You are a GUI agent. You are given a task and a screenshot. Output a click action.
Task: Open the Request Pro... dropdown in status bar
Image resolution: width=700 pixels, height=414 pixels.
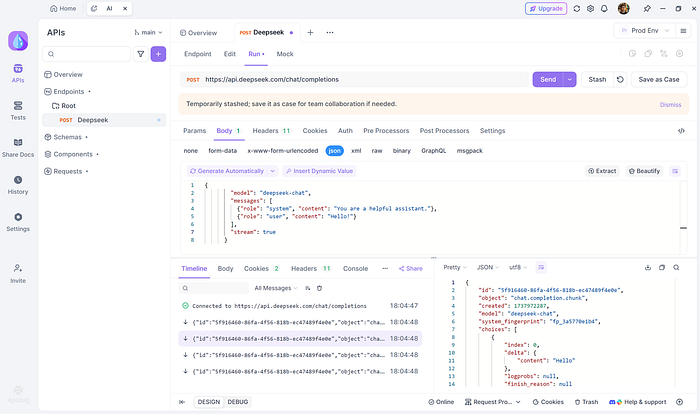point(493,402)
